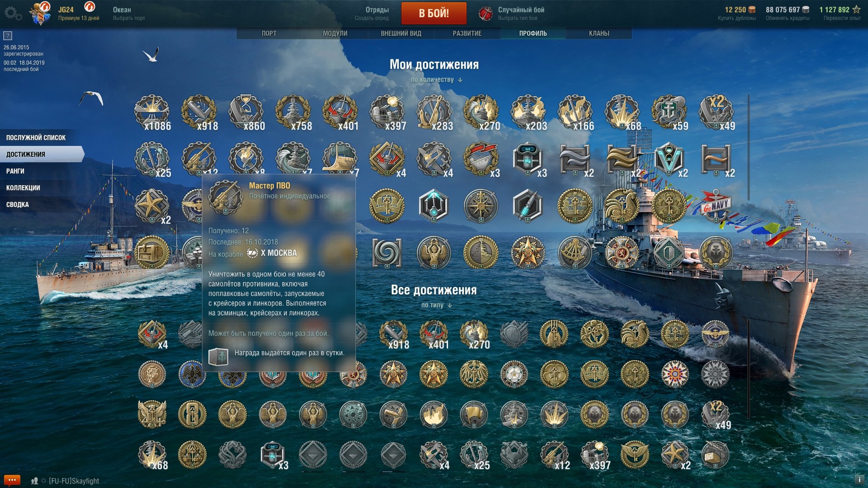Open the battle type selector icon
Viewport: 868px width, 488px height.
coord(486,13)
